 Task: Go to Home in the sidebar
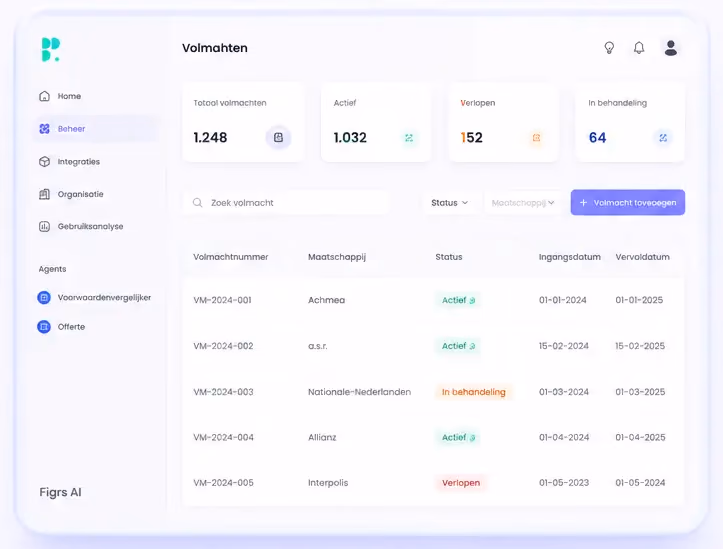[x=97, y=96]
